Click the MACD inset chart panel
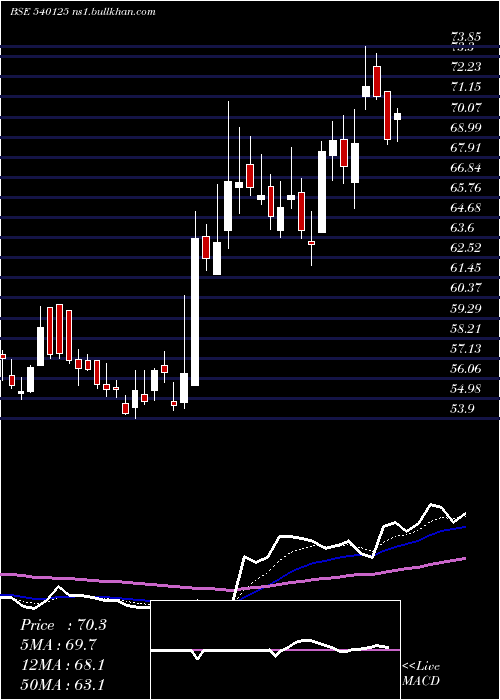 pos(275,650)
